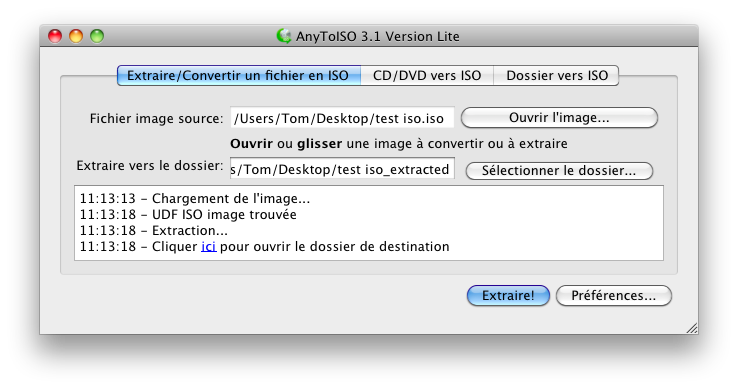Zoom the window using the green button

[x=97, y=36]
